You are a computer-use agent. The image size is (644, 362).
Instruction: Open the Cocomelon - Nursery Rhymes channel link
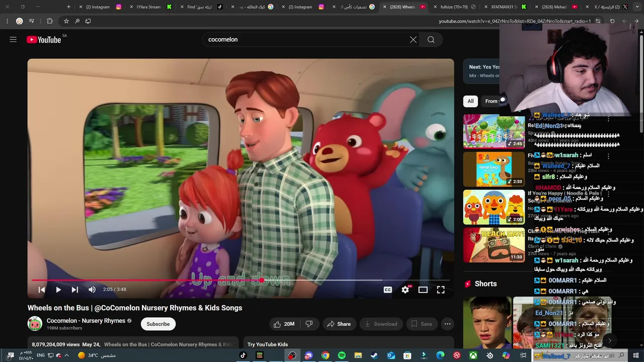pyautogui.click(x=86, y=321)
